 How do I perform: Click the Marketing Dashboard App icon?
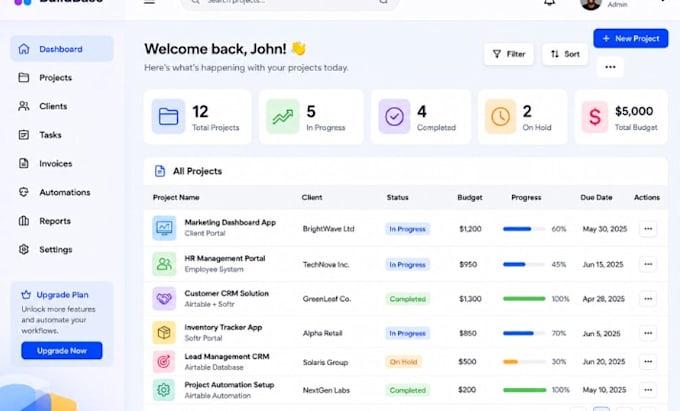click(164, 228)
